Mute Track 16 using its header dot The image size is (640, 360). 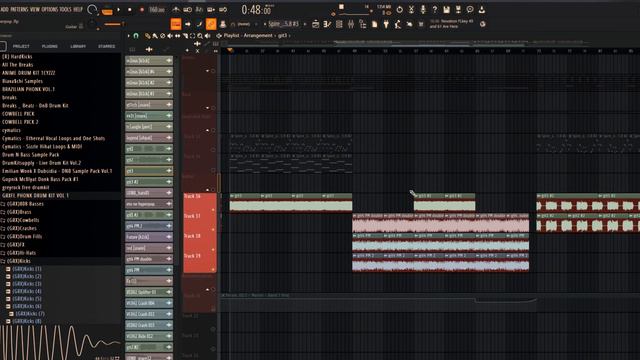(213, 210)
